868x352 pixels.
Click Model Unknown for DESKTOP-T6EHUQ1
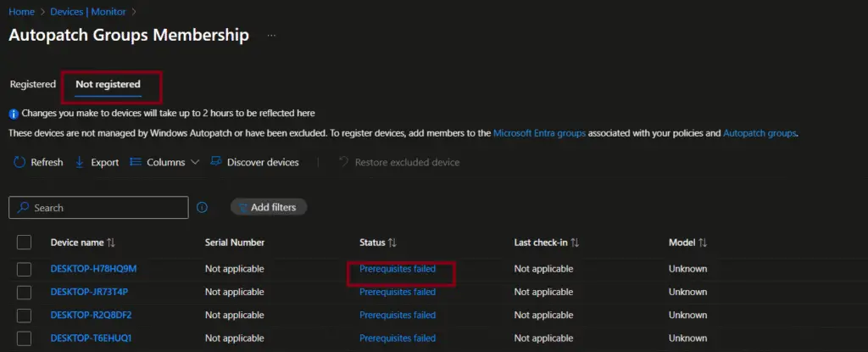[687, 338]
